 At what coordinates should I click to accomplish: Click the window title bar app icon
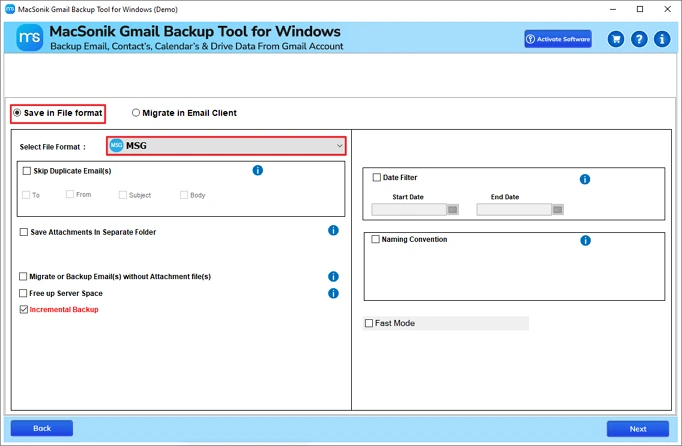coord(10,9)
